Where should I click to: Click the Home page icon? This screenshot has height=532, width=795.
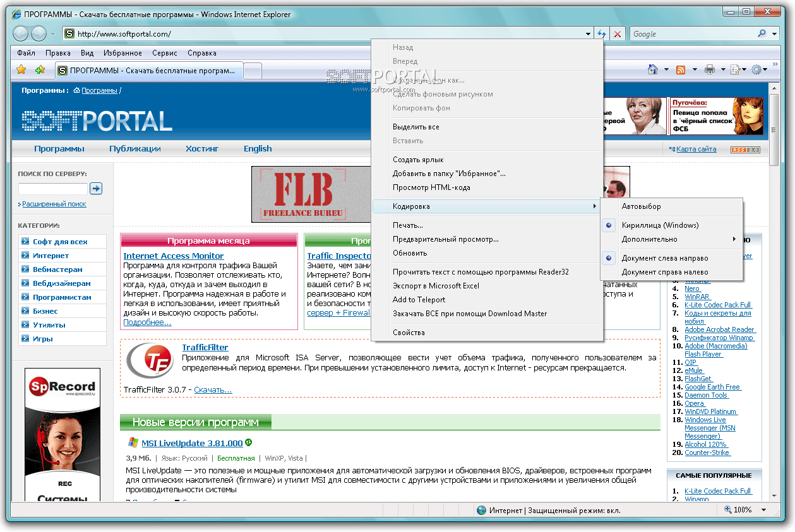(x=654, y=69)
